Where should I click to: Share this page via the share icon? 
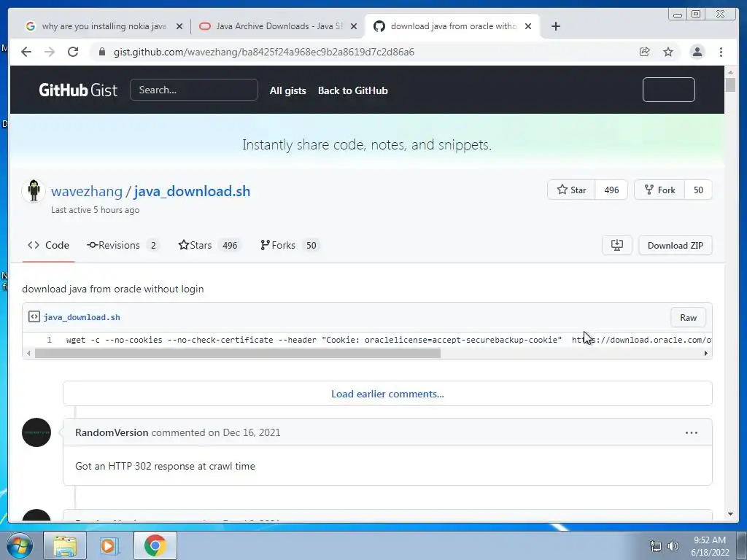(x=645, y=52)
